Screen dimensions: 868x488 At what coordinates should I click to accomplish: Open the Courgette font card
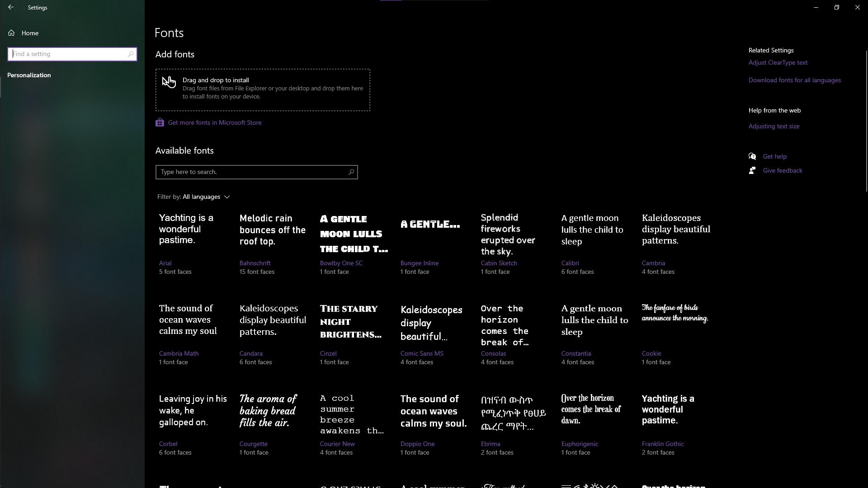pos(274,425)
